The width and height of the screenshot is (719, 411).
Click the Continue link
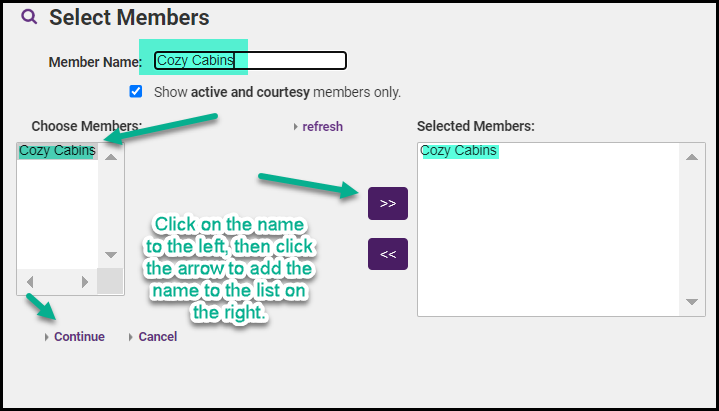pyautogui.click(x=79, y=337)
